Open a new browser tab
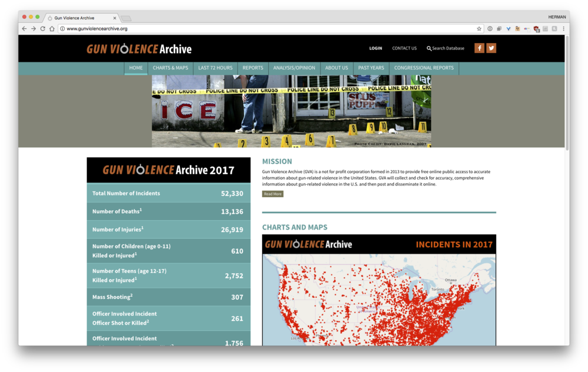588x372 pixels. pyautogui.click(x=126, y=18)
